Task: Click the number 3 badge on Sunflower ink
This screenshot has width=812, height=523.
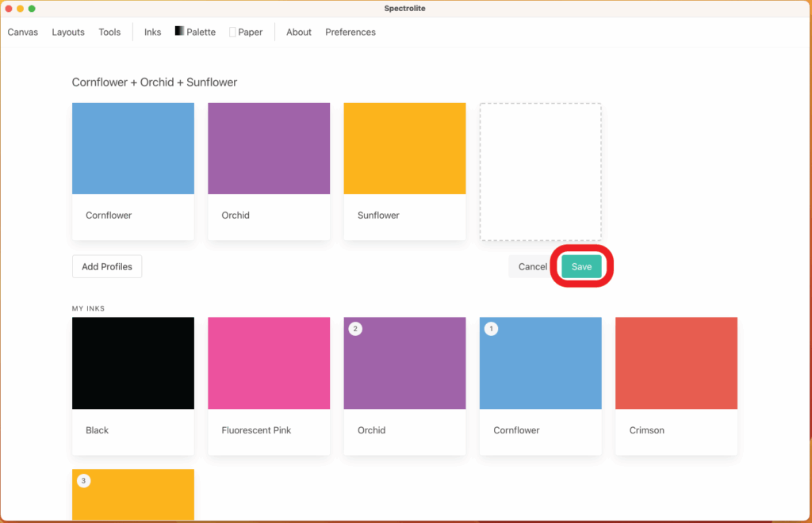Action: (x=83, y=480)
